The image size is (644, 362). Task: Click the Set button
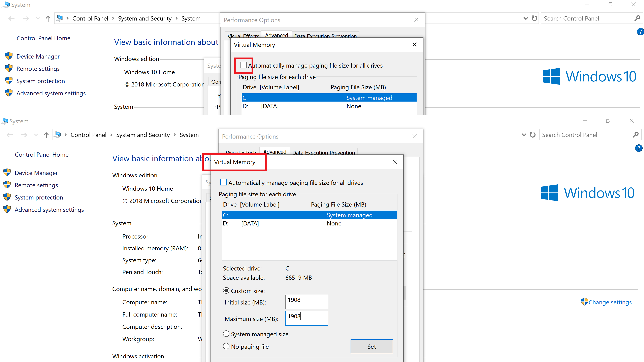pos(372,346)
